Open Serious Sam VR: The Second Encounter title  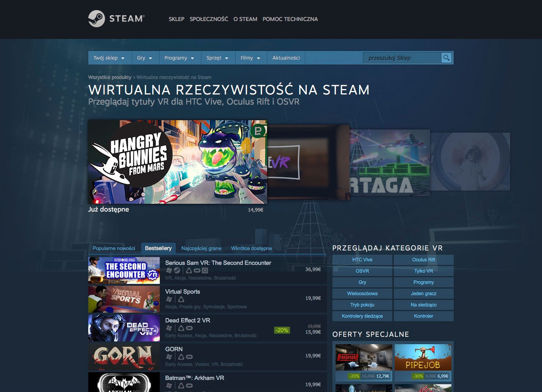click(x=218, y=263)
